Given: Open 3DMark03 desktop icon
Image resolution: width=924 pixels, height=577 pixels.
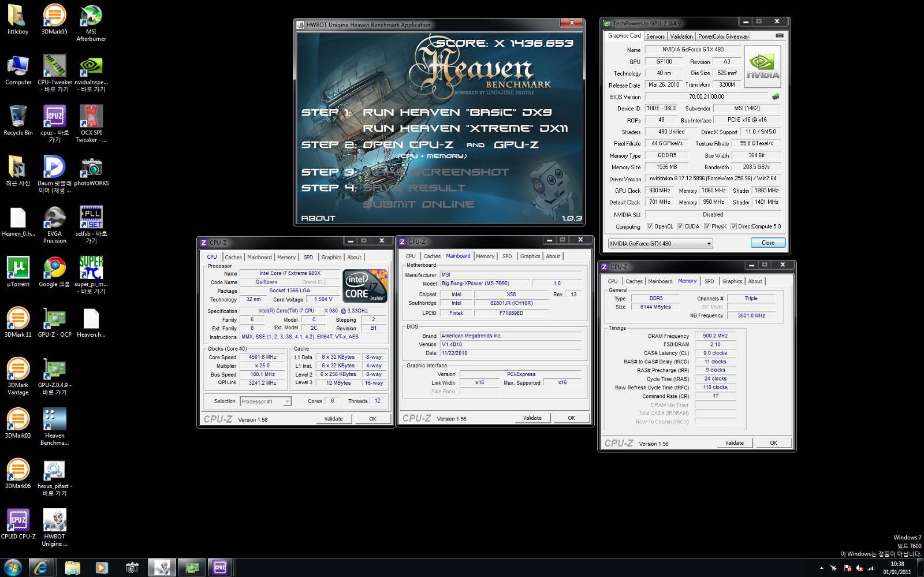Looking at the screenshot, I should click(x=18, y=423).
